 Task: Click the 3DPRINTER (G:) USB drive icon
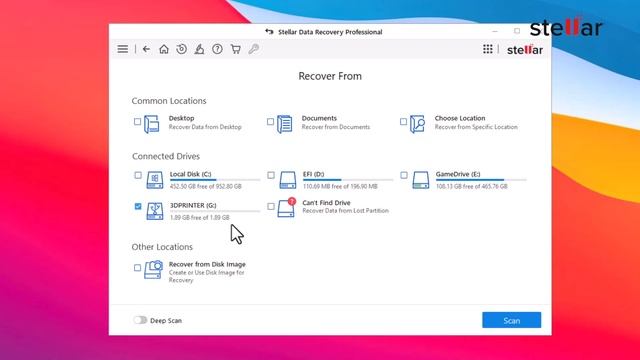coord(155,211)
